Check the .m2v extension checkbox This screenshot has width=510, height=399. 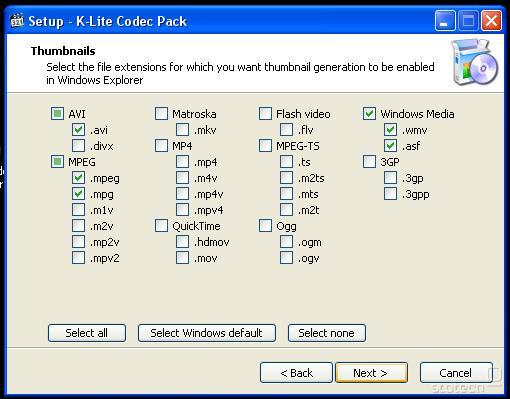[79, 226]
